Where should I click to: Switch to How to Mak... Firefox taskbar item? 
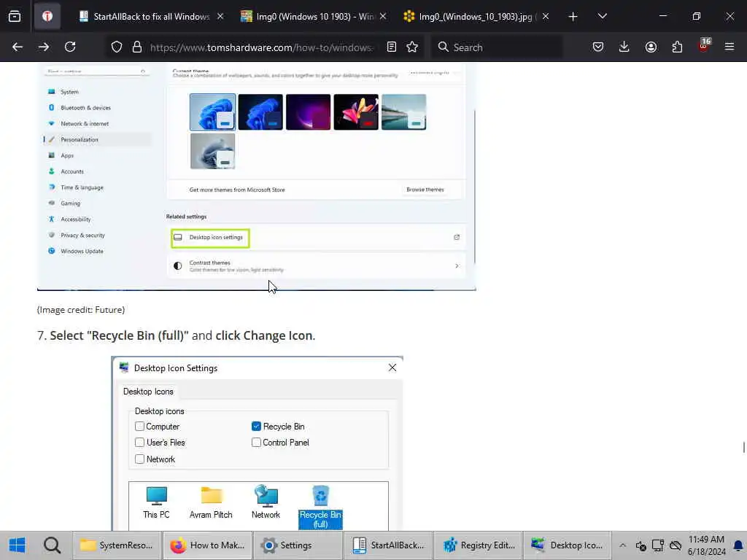pyautogui.click(x=208, y=545)
